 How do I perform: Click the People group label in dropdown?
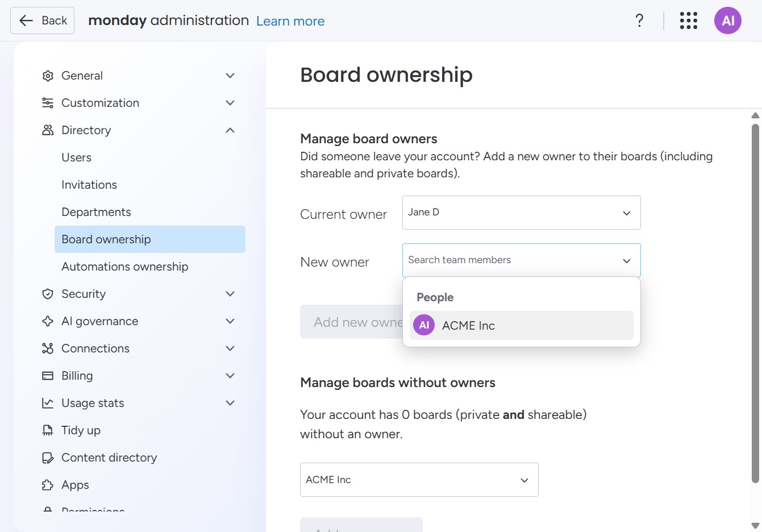coord(435,297)
